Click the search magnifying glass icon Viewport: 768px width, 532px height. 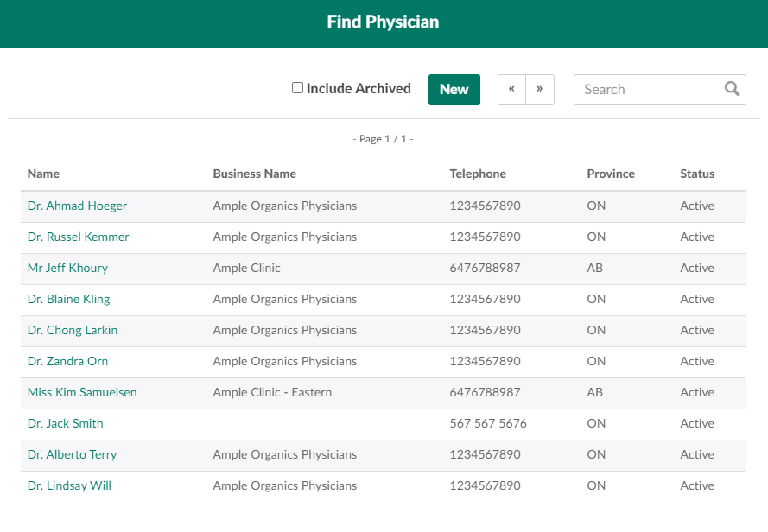732,89
